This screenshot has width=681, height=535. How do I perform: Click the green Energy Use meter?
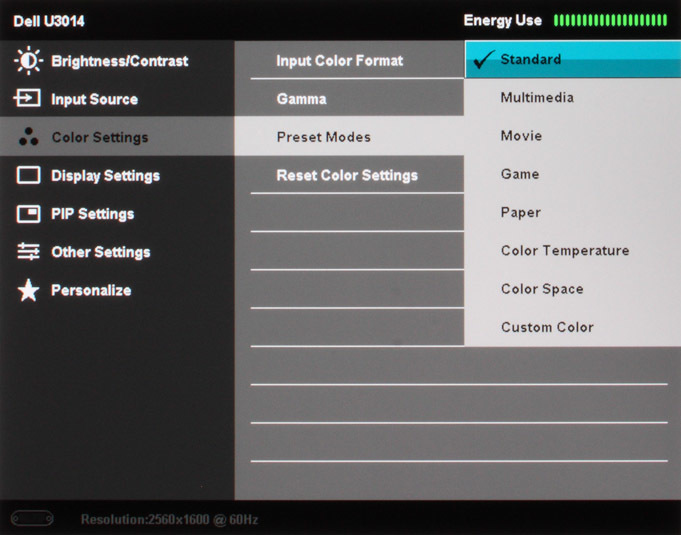coord(610,20)
